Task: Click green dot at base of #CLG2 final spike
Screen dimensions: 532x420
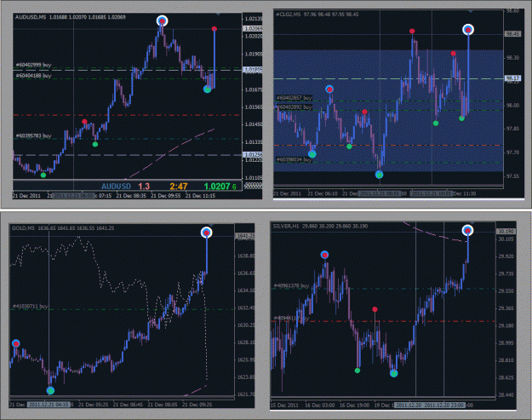Action: [x=461, y=118]
